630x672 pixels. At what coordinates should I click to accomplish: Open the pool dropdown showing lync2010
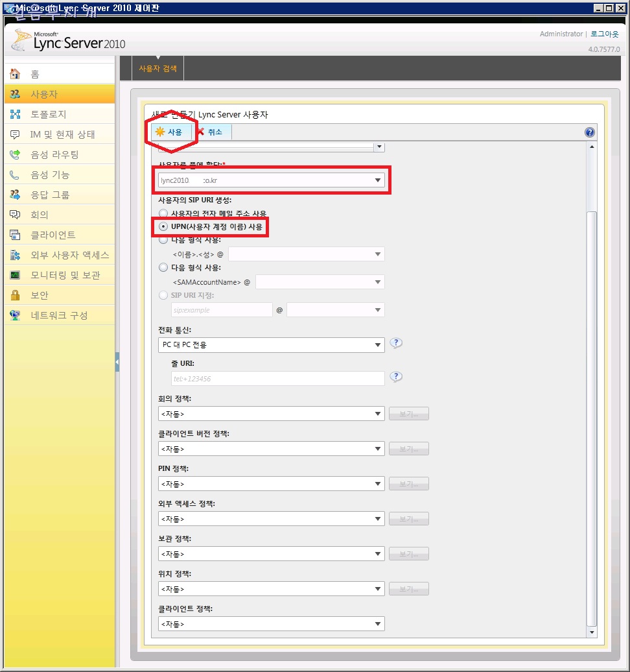pos(272,180)
